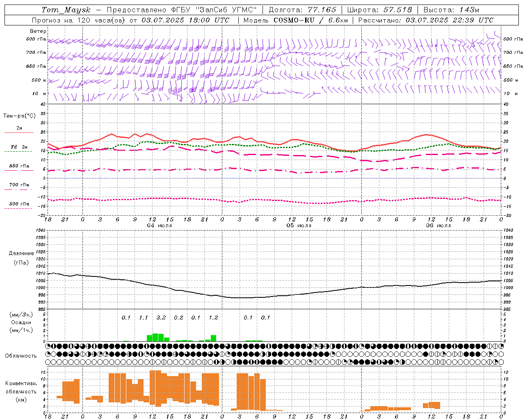This screenshot has width=525, height=420.
Task: Click the "(мм/1ч.)" precipitation unit label
Action: (x=21, y=330)
